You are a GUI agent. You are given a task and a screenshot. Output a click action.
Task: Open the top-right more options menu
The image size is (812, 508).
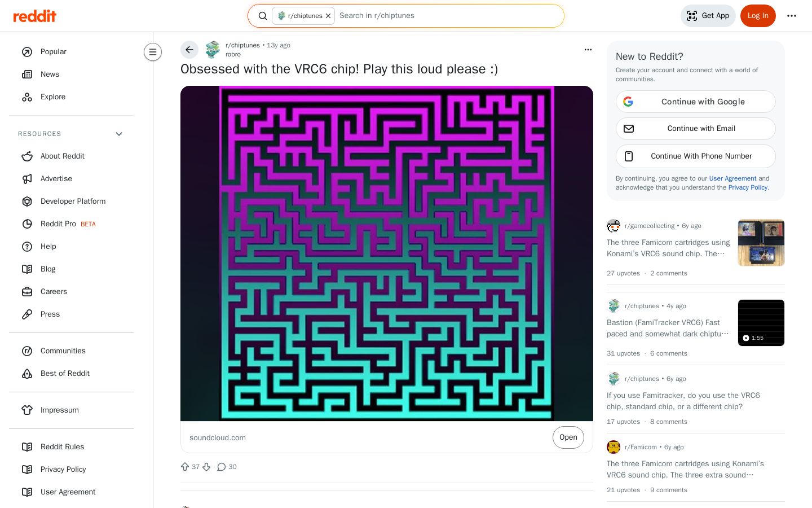click(792, 16)
